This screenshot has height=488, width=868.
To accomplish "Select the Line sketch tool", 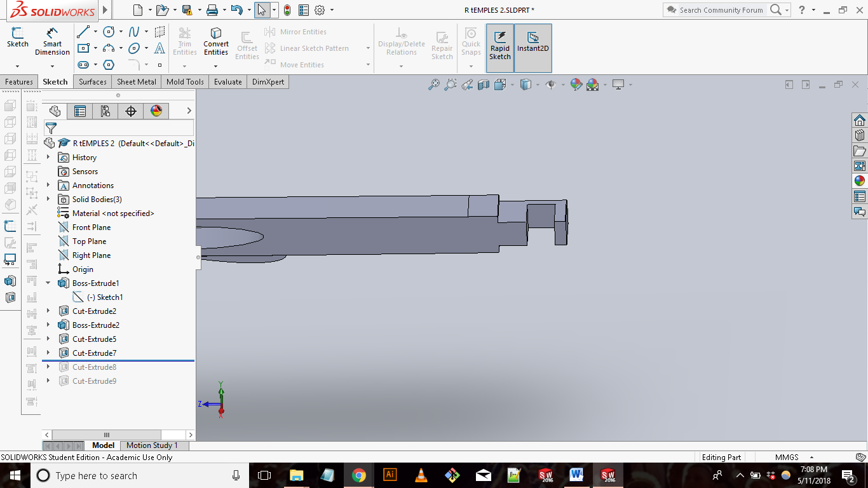I will point(83,32).
